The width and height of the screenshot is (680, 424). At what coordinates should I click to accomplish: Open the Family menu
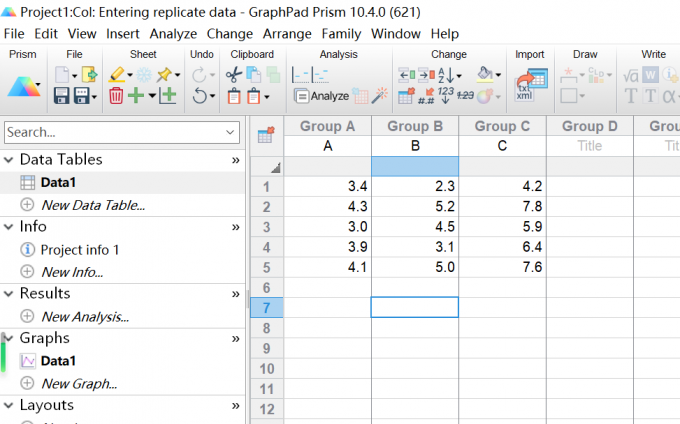coord(341,33)
